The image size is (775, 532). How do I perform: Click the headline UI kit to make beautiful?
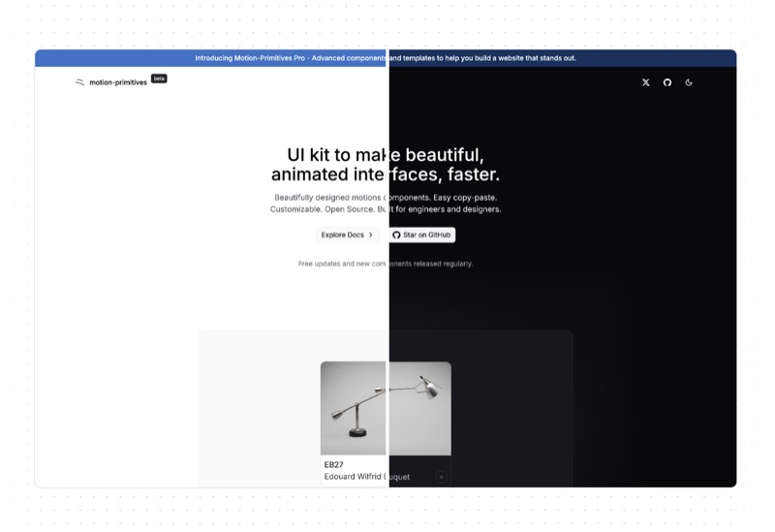click(386, 165)
